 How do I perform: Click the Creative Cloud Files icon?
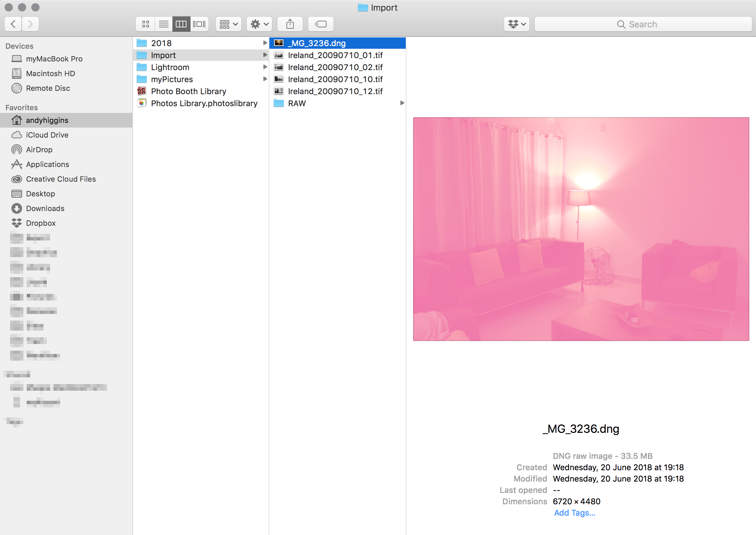[x=17, y=179]
